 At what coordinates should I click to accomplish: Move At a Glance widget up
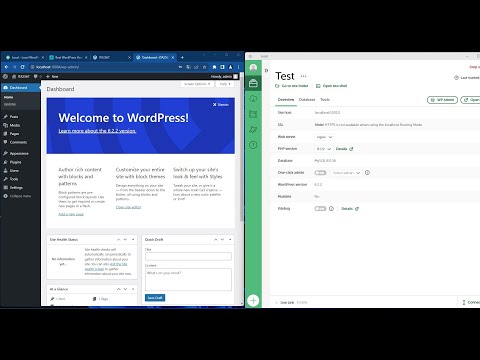pos(118,289)
